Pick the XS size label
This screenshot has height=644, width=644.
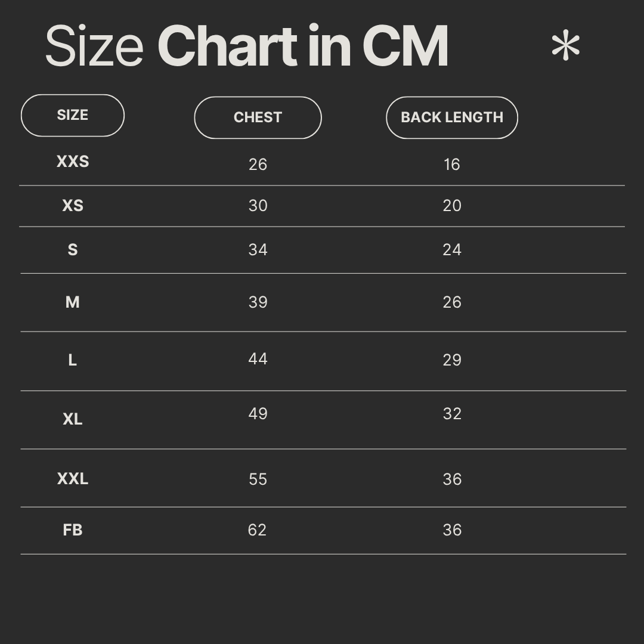point(73,206)
